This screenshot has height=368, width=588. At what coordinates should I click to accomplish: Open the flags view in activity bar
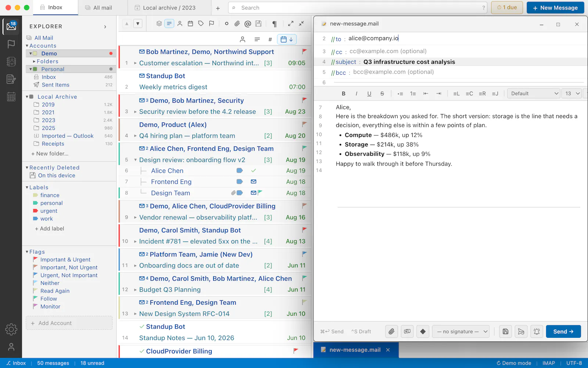(11, 44)
